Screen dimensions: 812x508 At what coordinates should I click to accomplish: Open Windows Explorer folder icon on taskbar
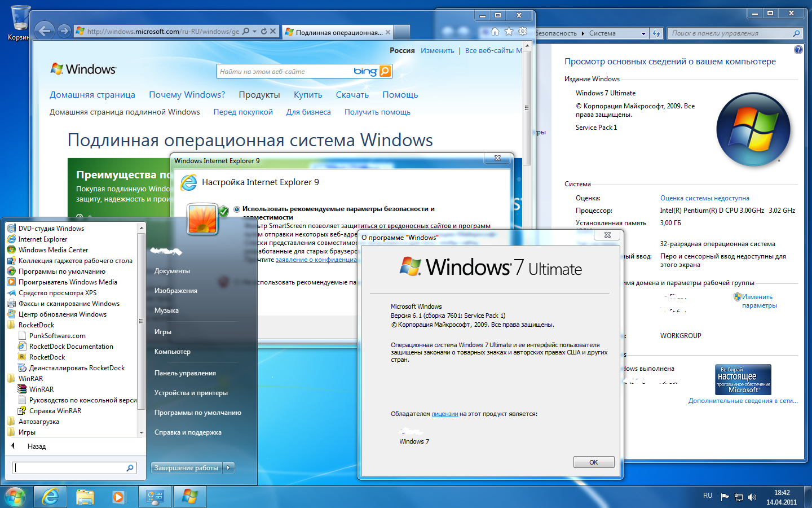coord(85,497)
